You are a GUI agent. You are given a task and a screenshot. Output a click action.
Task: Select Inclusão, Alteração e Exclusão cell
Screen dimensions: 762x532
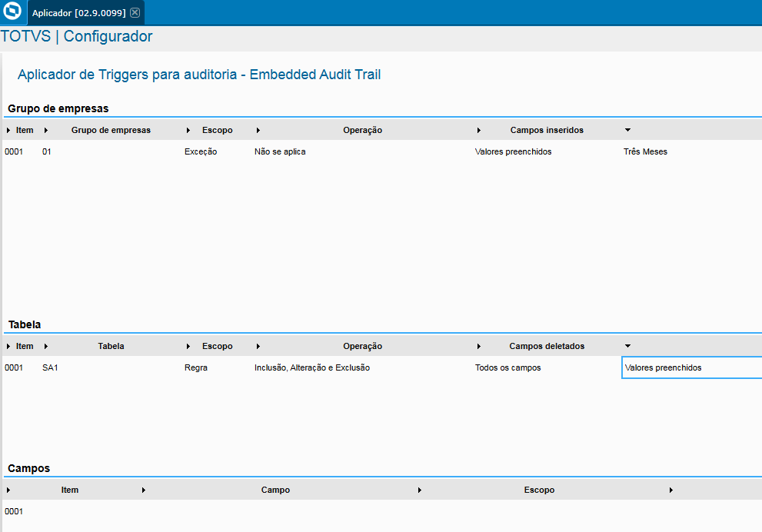[312, 367]
